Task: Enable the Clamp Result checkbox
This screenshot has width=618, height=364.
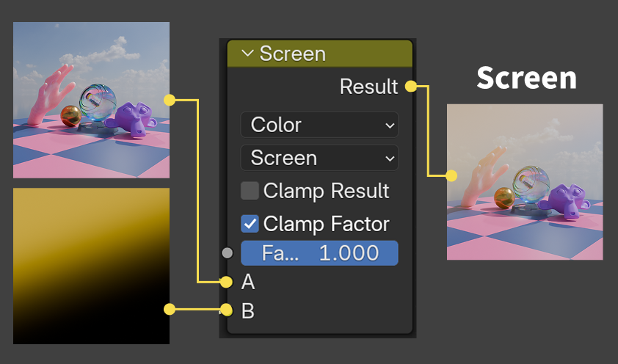Action: [250, 191]
